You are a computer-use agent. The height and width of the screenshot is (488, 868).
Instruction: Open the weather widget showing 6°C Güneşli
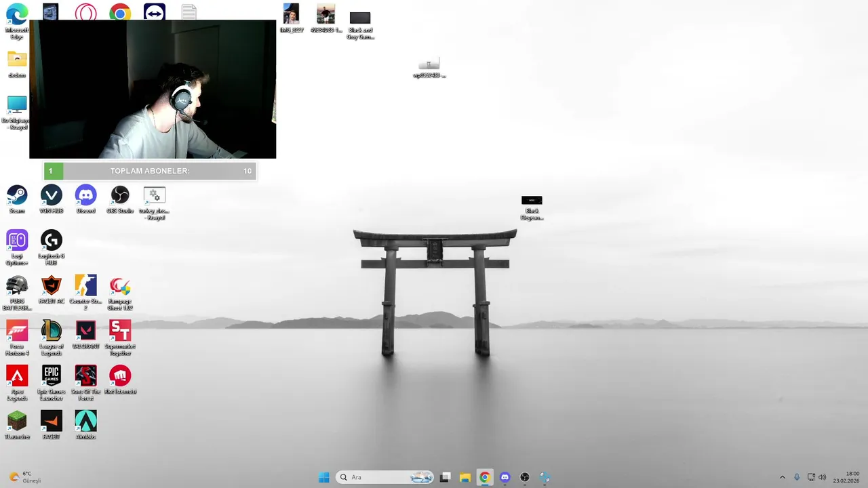tap(24, 477)
